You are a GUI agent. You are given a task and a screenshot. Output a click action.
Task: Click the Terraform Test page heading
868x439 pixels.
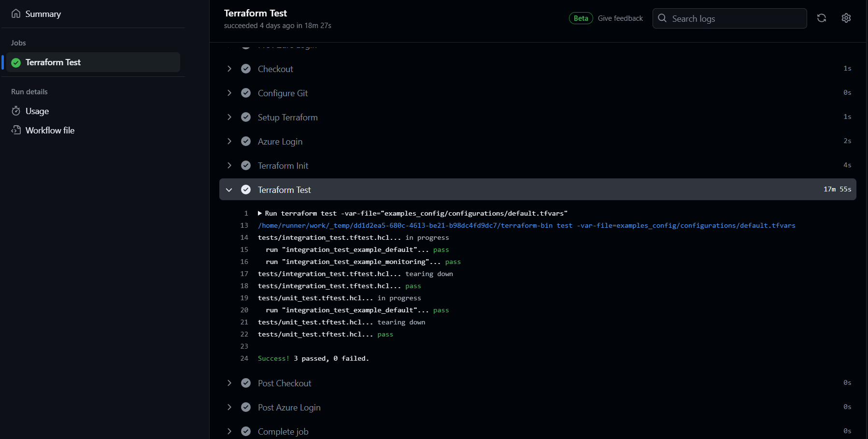(256, 13)
